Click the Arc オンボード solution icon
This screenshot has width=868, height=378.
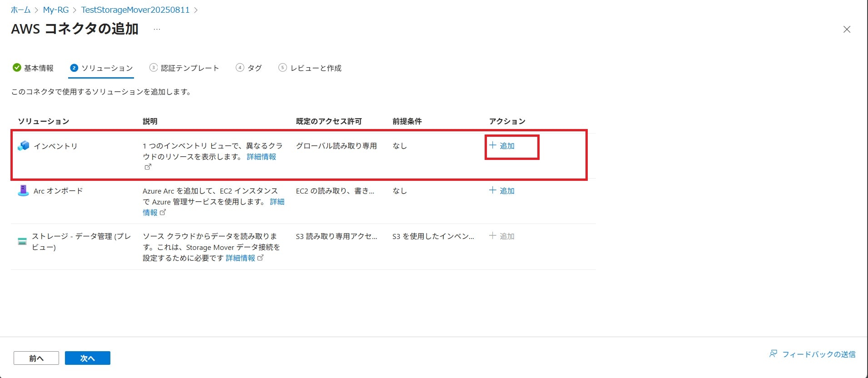pyautogui.click(x=23, y=191)
